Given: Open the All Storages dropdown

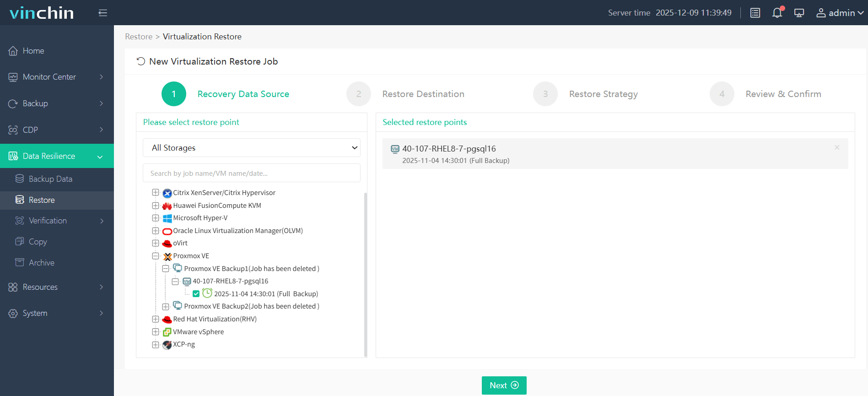Looking at the screenshot, I should [x=251, y=148].
